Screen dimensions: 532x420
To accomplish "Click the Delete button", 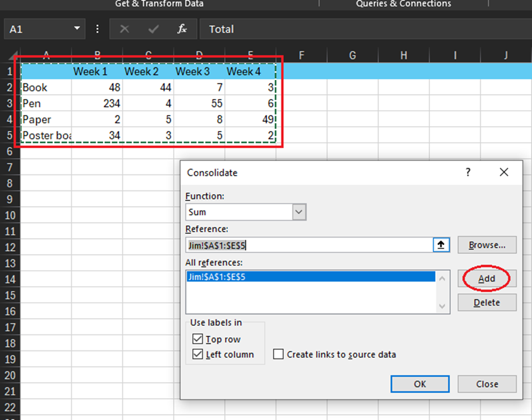I will point(487,302).
